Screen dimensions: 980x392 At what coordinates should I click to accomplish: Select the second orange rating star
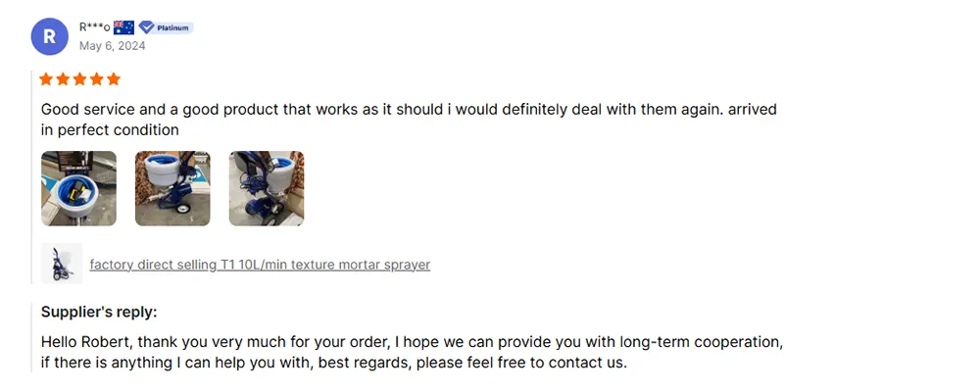(64, 79)
